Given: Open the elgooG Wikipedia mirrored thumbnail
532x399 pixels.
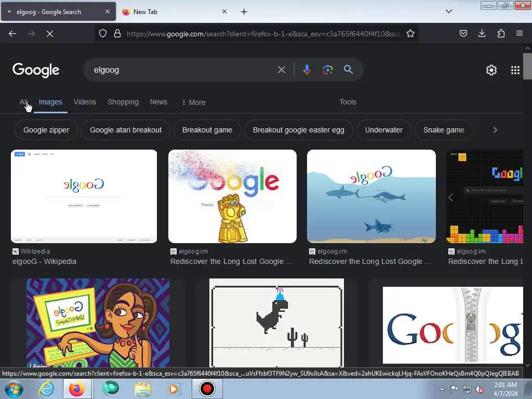Looking at the screenshot, I should [84, 196].
